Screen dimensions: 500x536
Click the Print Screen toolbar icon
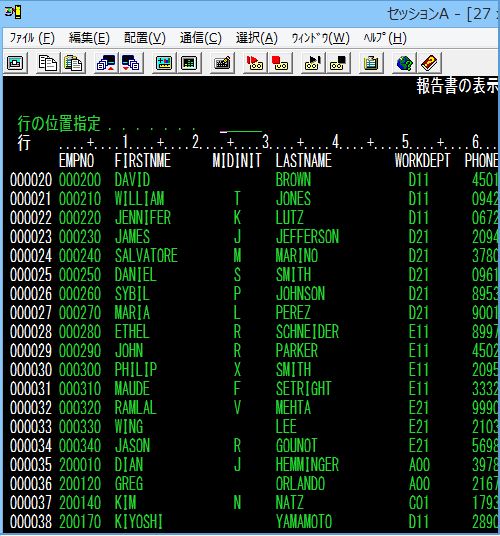click(x=15, y=63)
